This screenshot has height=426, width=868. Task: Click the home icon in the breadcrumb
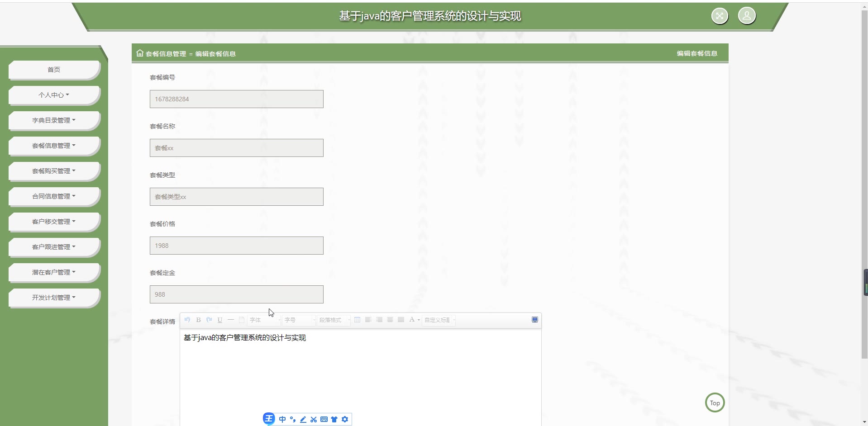(x=140, y=53)
